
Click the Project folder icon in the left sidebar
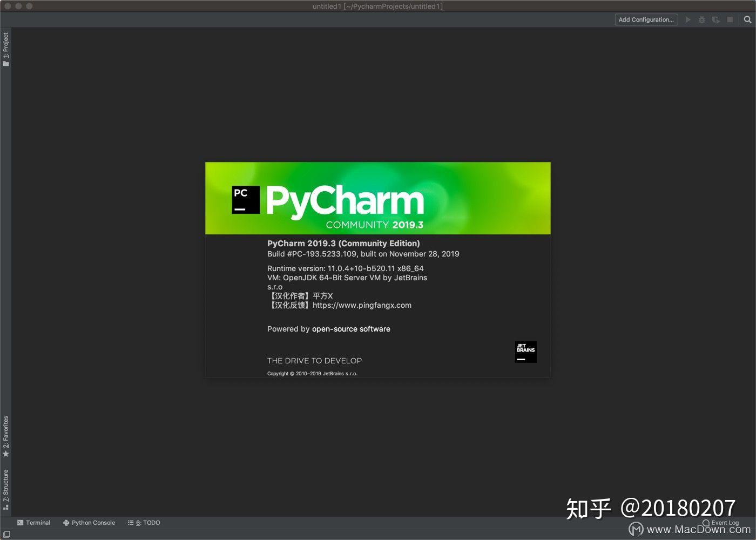[6, 63]
